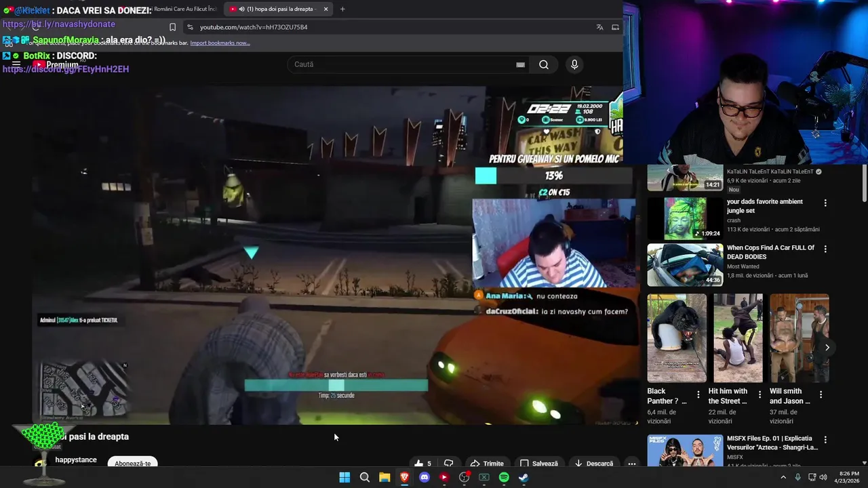This screenshot has height=488, width=868.
Task: Open options menu for Black Panther short
Action: tap(698, 394)
